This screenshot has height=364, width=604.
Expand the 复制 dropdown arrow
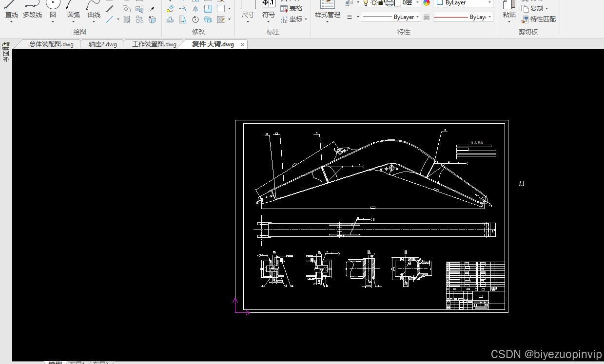546,9
